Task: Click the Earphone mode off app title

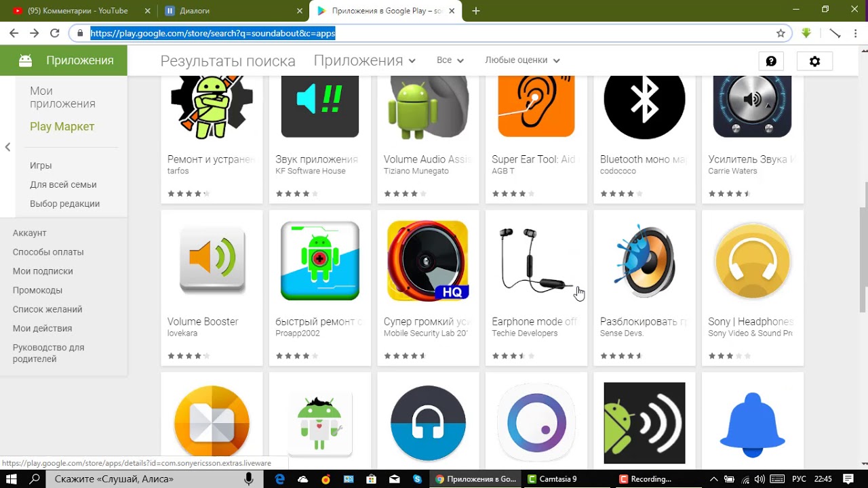Action: 534,321
